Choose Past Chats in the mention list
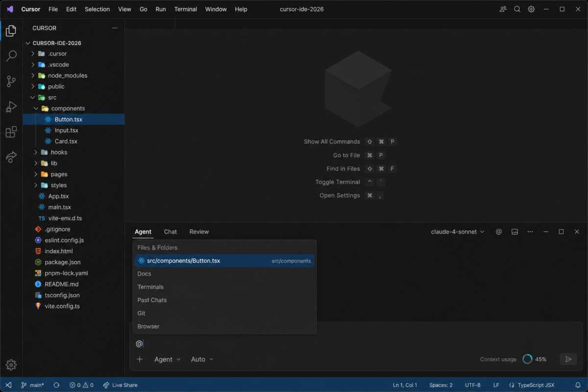 pyautogui.click(x=224, y=300)
